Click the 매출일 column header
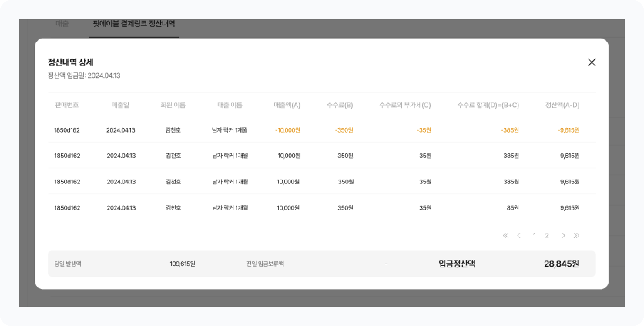This screenshot has width=644, height=326. click(120, 105)
